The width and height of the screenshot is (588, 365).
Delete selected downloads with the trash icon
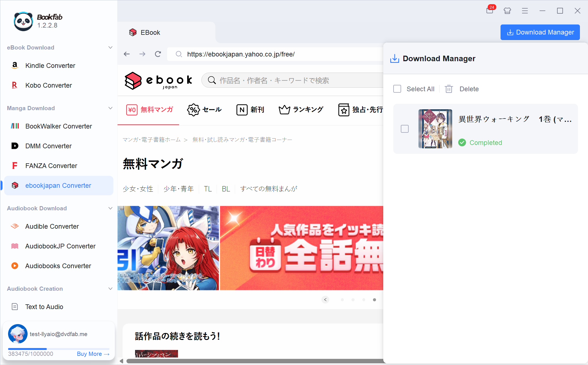pos(448,89)
